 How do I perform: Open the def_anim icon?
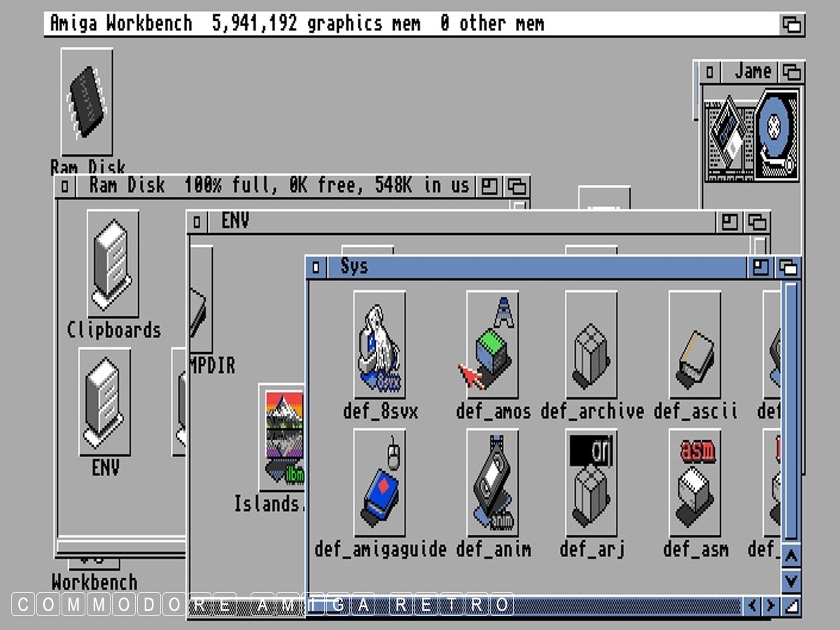coord(493,483)
